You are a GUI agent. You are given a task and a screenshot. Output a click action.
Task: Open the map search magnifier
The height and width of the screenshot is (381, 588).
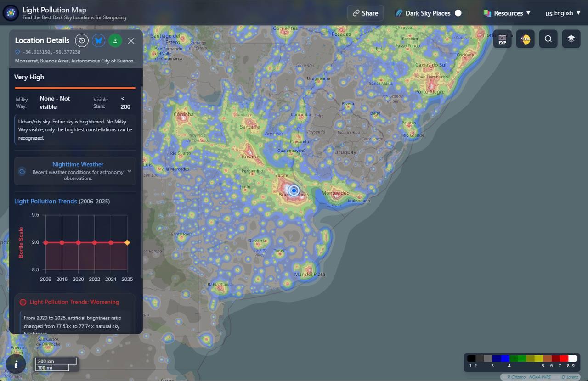tap(548, 39)
